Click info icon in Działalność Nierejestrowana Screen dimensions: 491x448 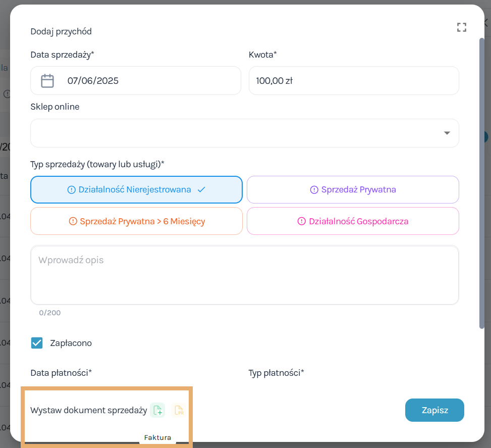[x=71, y=190]
